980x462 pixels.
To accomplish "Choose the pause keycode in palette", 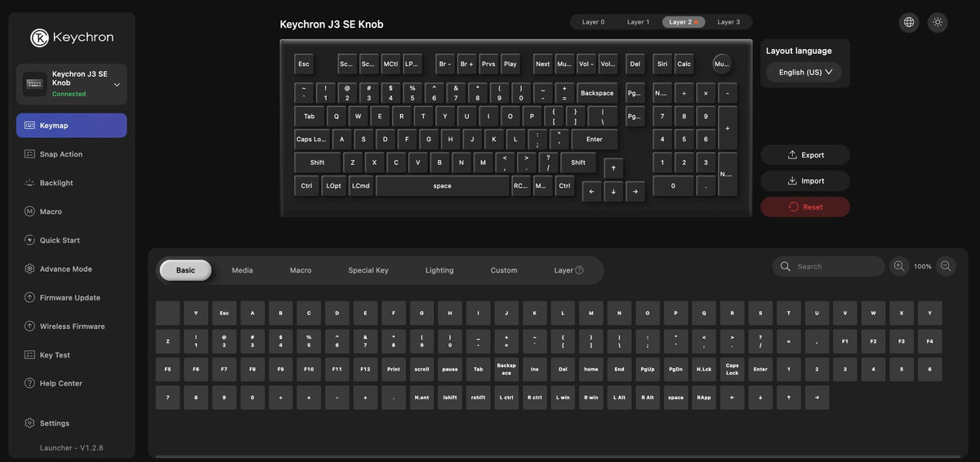I will tap(450, 369).
